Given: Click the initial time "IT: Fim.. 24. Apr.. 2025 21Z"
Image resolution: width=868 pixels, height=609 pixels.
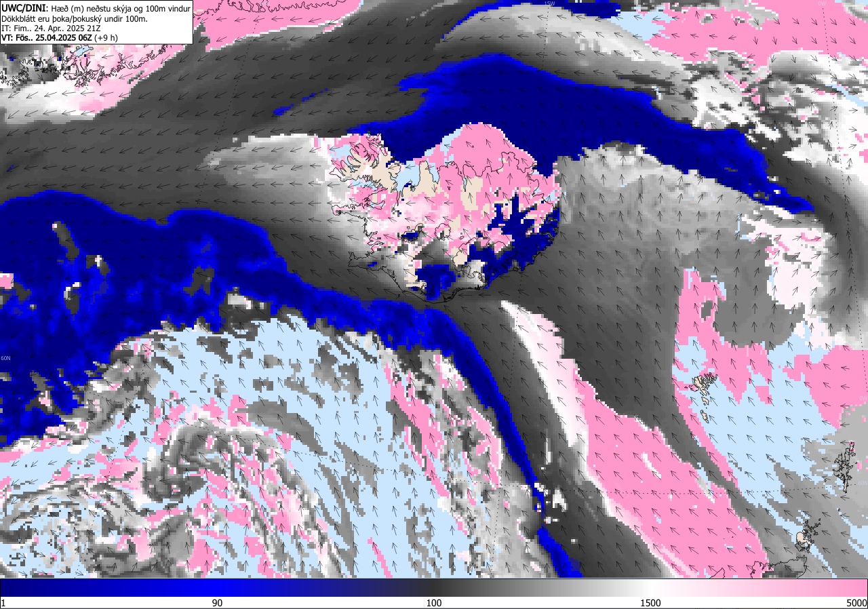Looking at the screenshot, I should click(x=52, y=28).
